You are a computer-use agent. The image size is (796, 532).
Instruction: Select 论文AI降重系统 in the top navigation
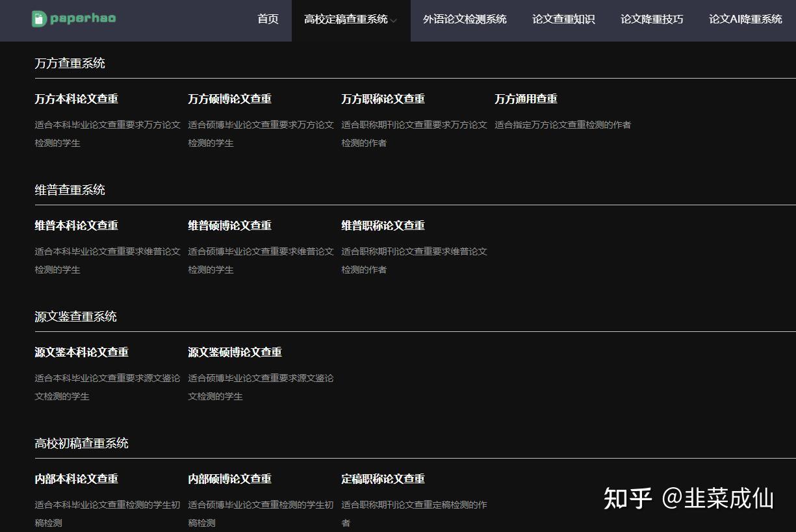point(745,19)
